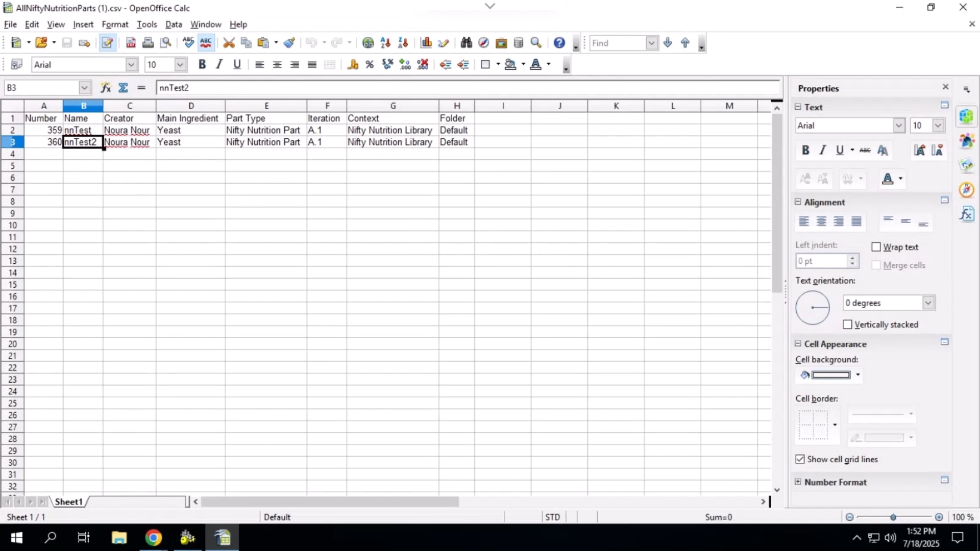Select the Sheet1 tab
980x551 pixels.
pyautogui.click(x=69, y=502)
